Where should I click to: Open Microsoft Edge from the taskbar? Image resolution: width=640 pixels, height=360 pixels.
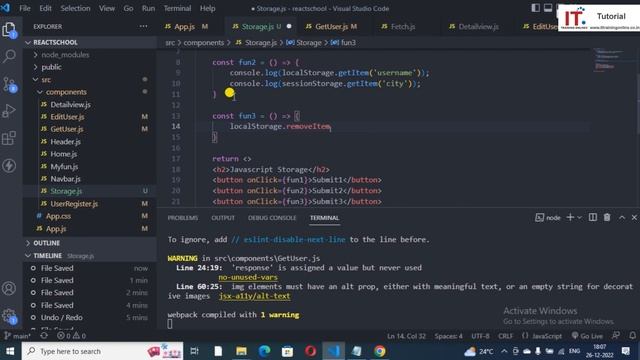pyautogui.click(x=264, y=351)
